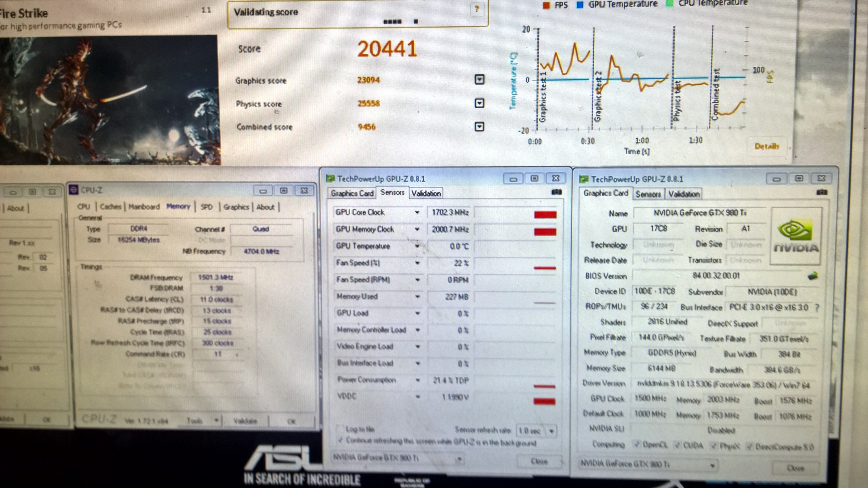Open GPU Core Clock sensor dropdown
The image size is (868, 488).
pyautogui.click(x=417, y=212)
